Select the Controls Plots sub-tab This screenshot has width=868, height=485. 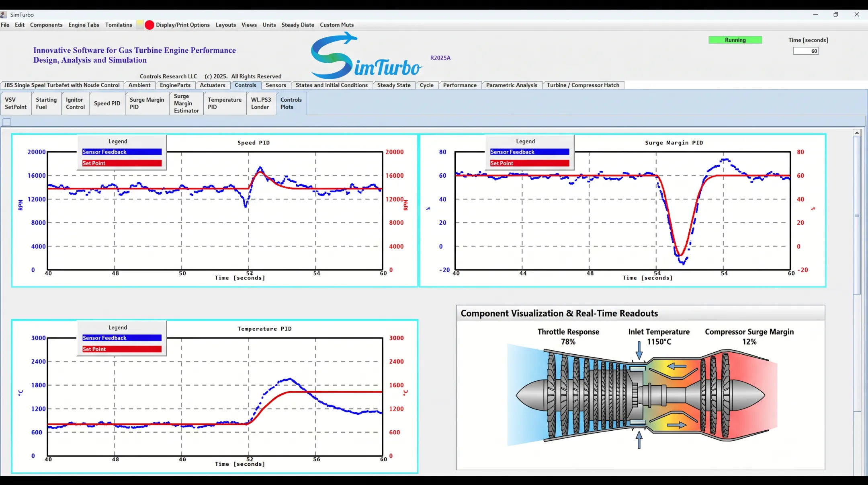click(x=291, y=103)
